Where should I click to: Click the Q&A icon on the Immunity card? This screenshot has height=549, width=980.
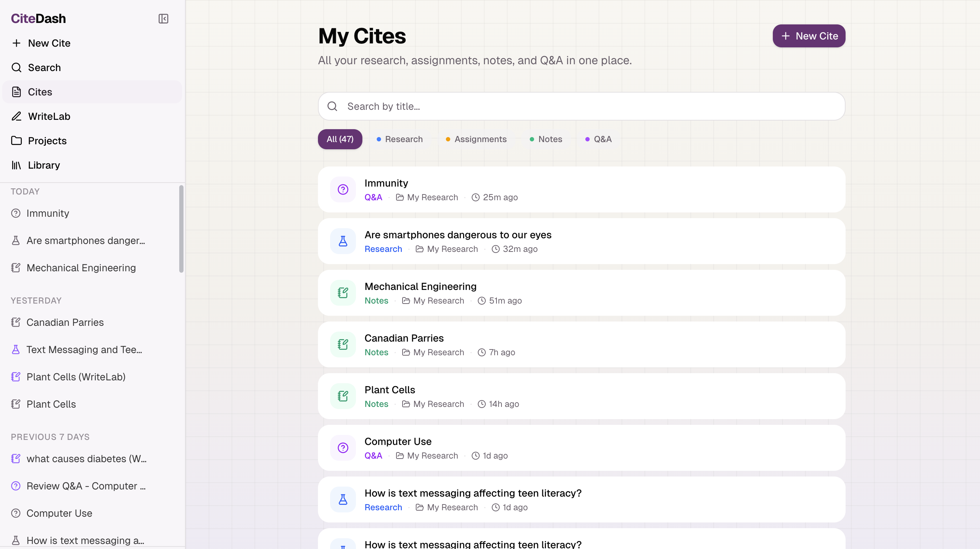click(x=342, y=189)
